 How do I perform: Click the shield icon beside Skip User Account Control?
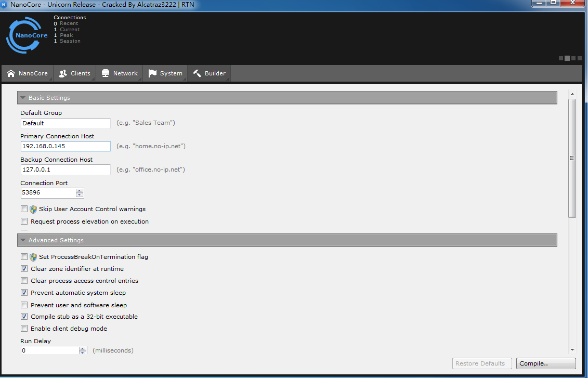click(x=33, y=209)
